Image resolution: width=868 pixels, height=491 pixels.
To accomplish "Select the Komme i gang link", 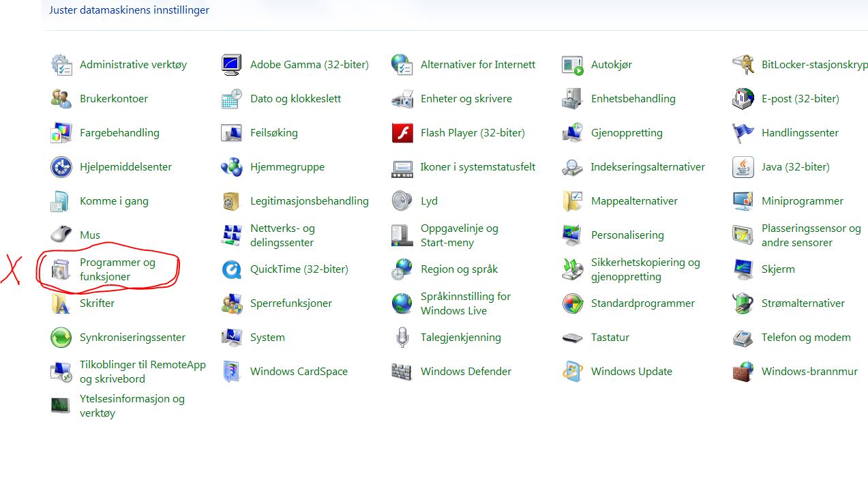I will point(114,201).
